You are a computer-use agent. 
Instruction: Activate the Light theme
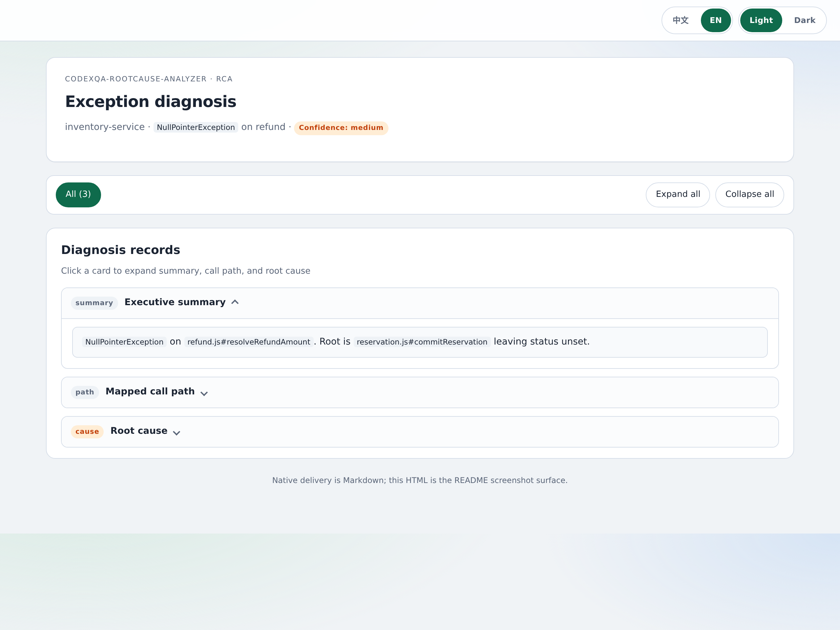761,20
